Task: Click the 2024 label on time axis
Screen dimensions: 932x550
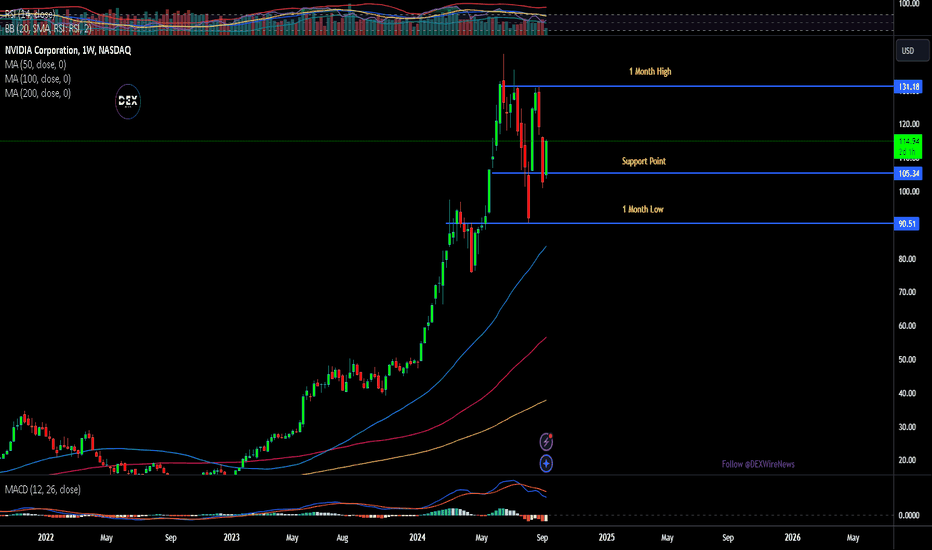Action: [418, 538]
